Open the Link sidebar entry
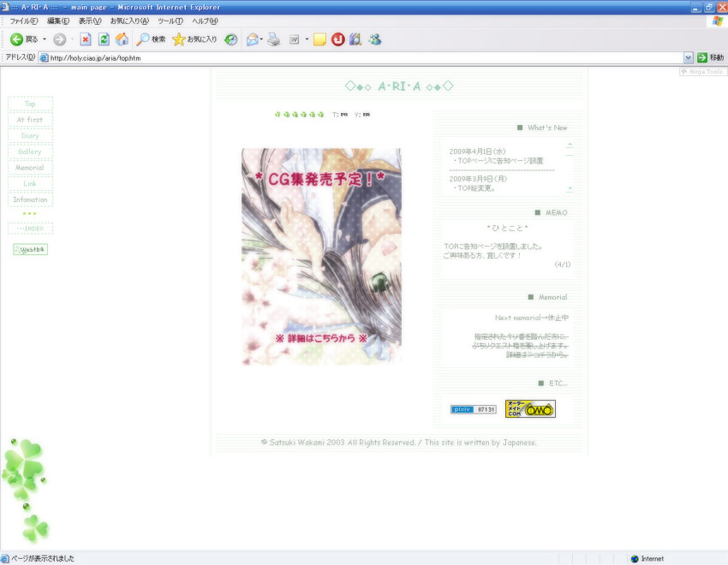 [x=30, y=184]
